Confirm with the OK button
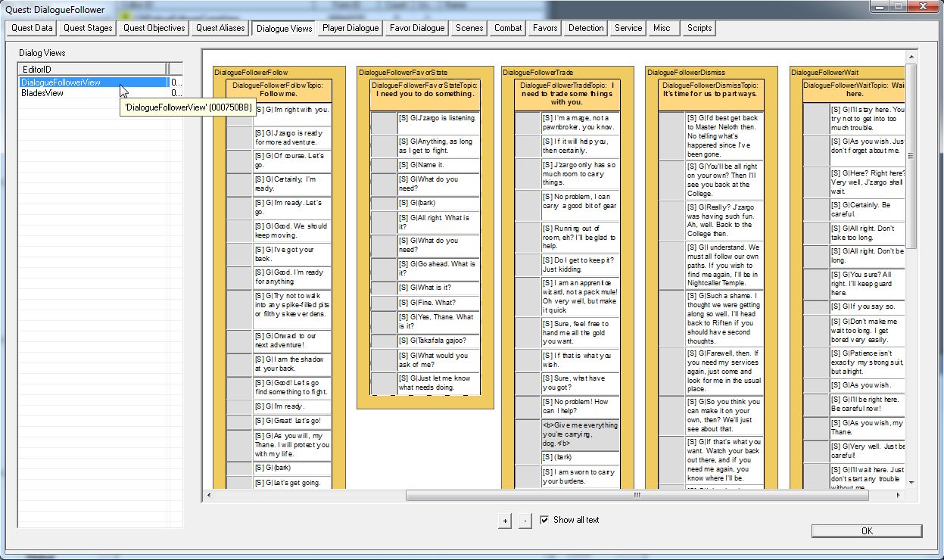Viewport: 944px width, 560px height. tap(867, 531)
